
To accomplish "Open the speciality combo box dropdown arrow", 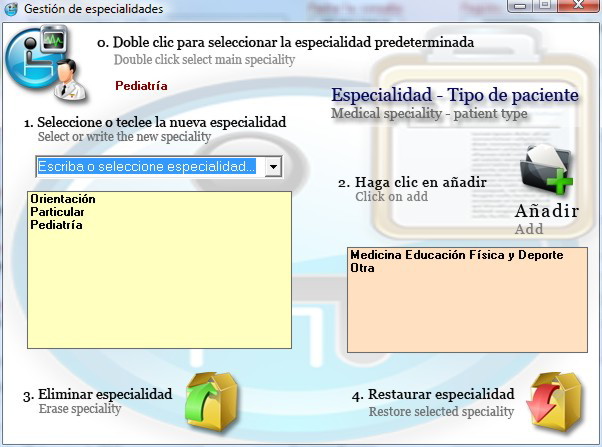I will coord(273,167).
